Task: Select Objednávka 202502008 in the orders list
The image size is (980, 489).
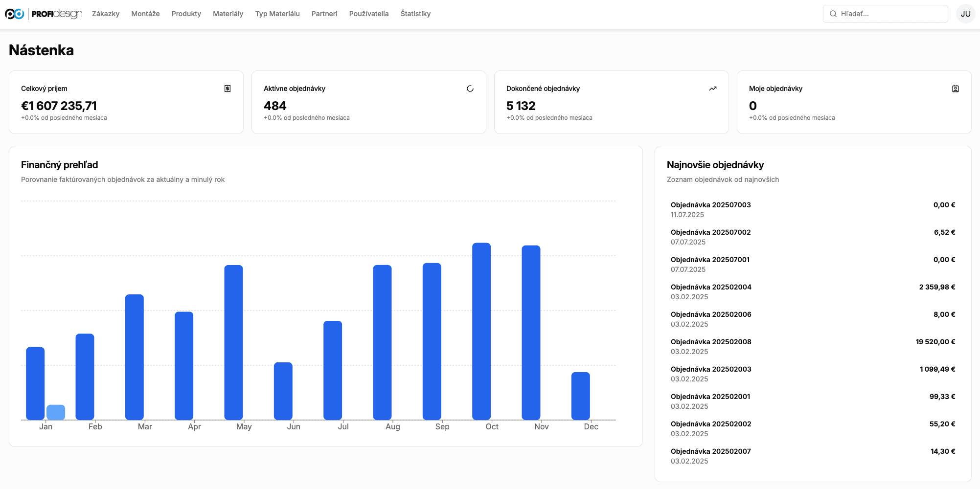Action: pos(711,342)
